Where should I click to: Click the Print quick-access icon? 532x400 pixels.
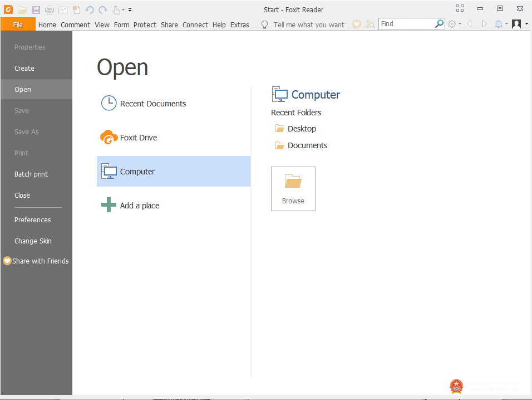click(50, 10)
